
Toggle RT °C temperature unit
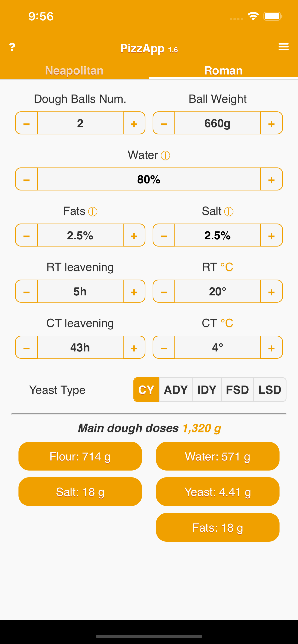tap(227, 267)
